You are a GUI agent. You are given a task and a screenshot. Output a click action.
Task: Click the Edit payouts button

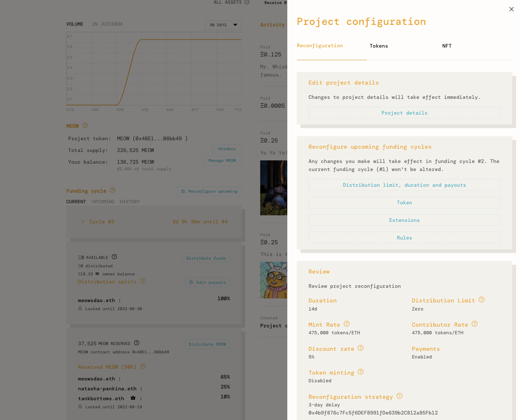click(207, 282)
